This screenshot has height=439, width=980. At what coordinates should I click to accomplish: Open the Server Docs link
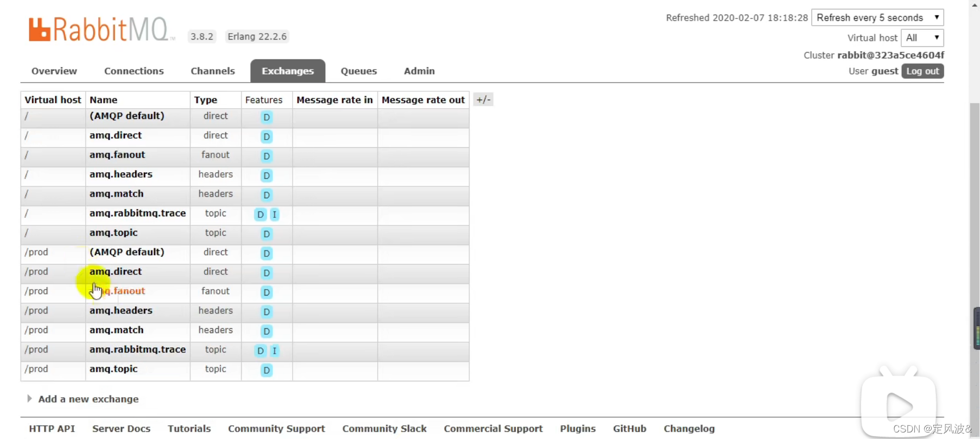pyautogui.click(x=121, y=429)
